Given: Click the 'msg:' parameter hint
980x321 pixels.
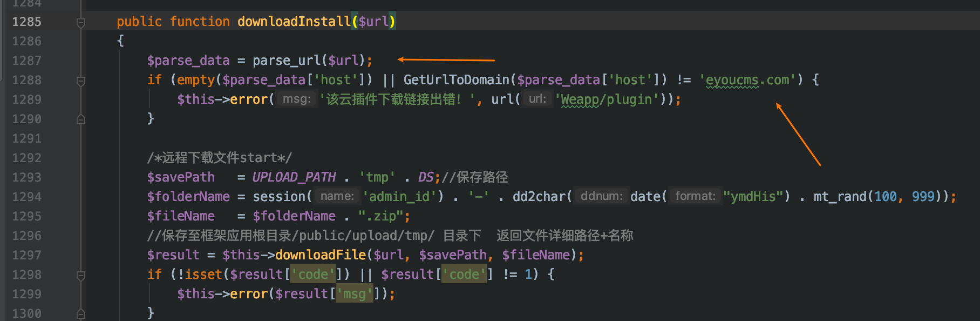Looking at the screenshot, I should click(296, 99).
